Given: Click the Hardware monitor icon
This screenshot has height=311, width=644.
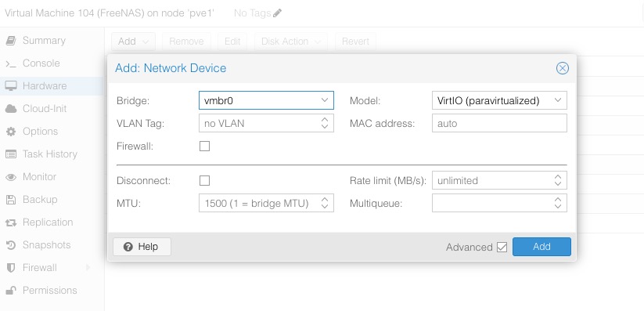Looking at the screenshot, I should tap(11, 86).
